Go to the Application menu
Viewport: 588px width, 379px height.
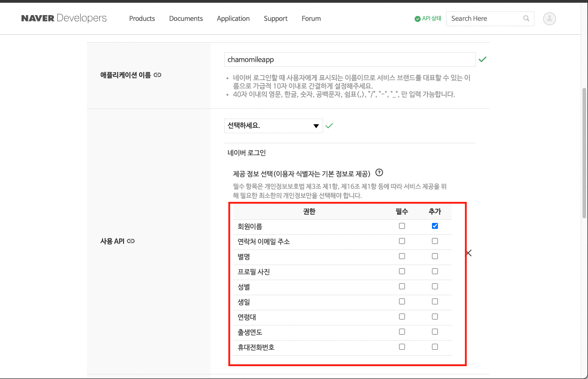pyautogui.click(x=233, y=19)
